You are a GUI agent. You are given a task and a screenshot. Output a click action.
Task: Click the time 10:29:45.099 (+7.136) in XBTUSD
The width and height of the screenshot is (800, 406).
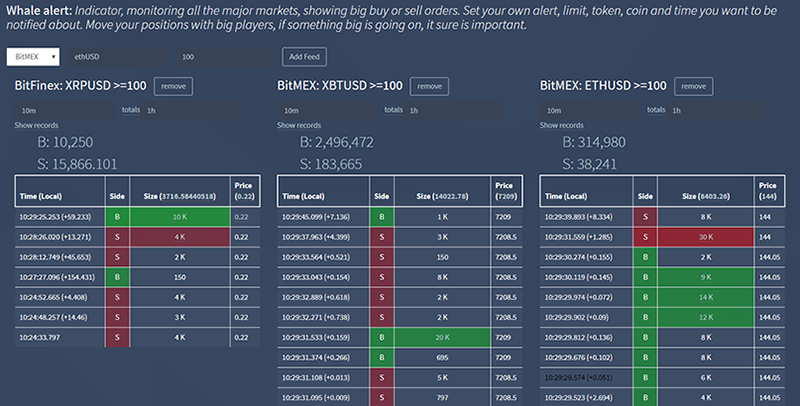click(316, 217)
